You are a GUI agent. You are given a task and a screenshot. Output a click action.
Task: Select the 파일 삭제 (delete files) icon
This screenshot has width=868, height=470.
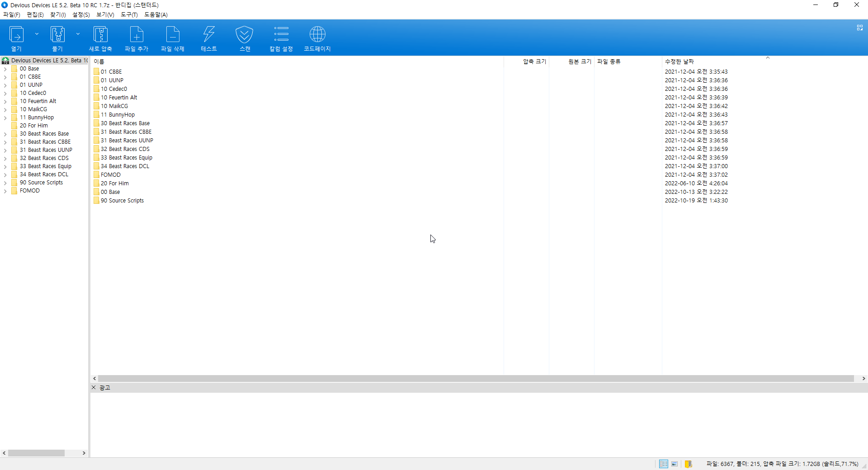pyautogui.click(x=173, y=38)
